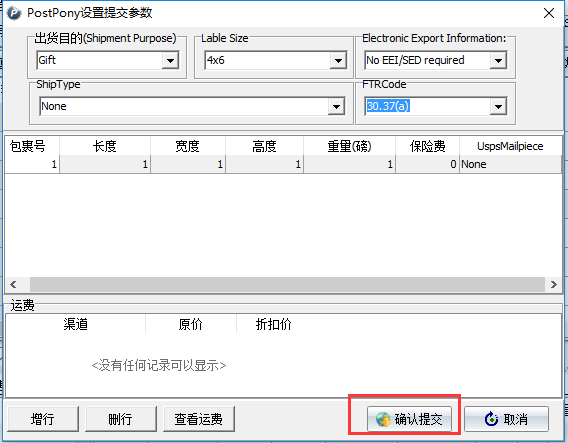Open the FTRCode dropdown arrow
The image size is (568, 443).
click(498, 106)
